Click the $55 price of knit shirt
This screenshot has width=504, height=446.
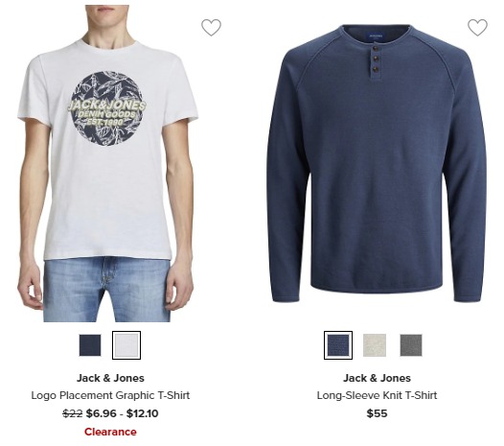(x=377, y=413)
